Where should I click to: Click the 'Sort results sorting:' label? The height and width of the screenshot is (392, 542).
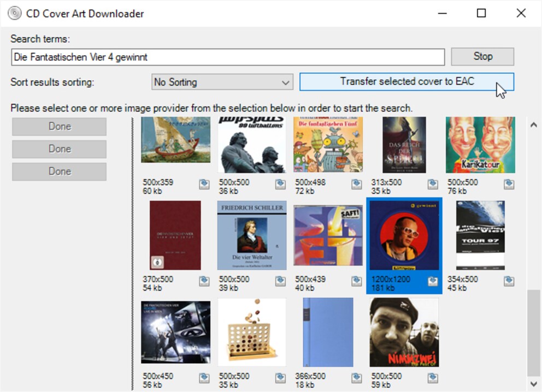point(52,82)
